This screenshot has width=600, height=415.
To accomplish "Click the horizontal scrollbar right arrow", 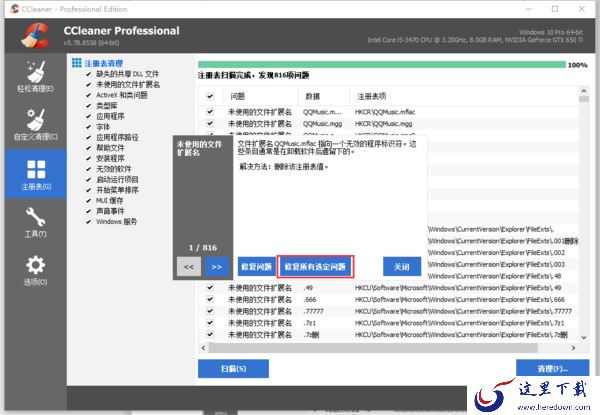I will pyautogui.click(x=573, y=348).
